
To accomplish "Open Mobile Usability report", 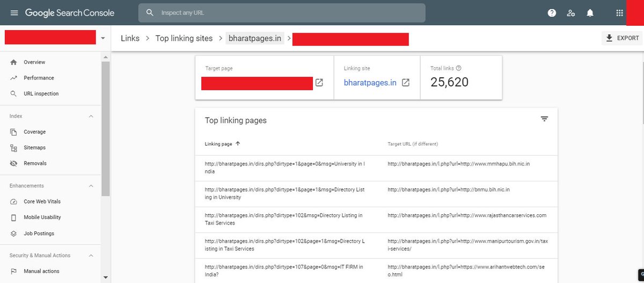I will [42, 217].
